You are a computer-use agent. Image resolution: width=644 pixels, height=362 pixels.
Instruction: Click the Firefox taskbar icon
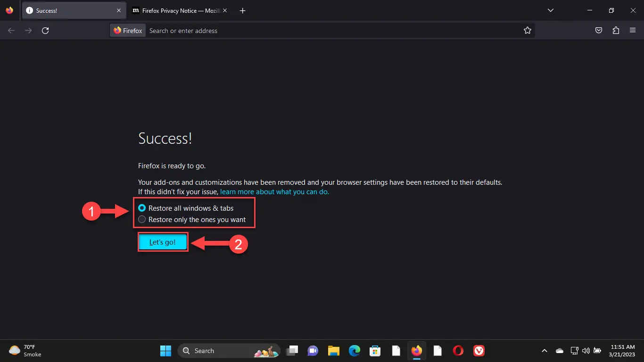(x=416, y=351)
